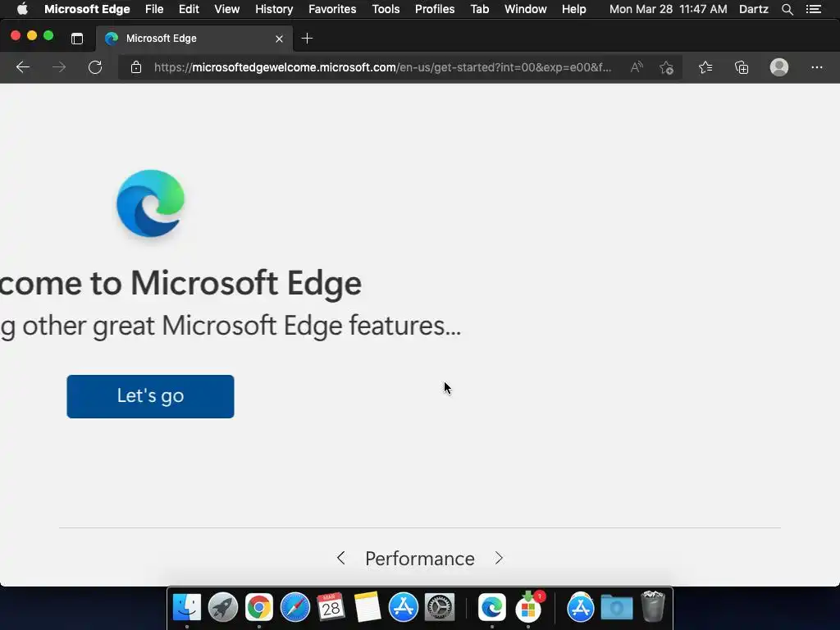Open the History menu
The height and width of the screenshot is (630, 840).
coord(274,9)
